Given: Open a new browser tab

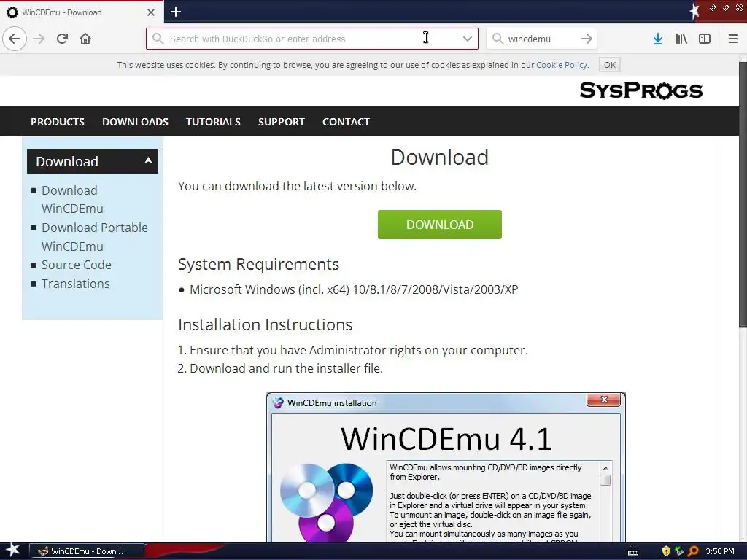Looking at the screenshot, I should [176, 12].
